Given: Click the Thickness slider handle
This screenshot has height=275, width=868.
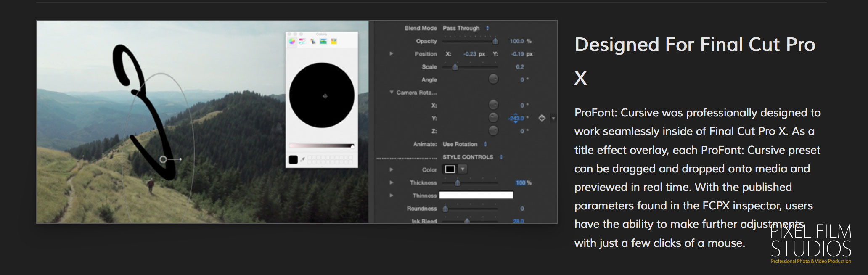Looking at the screenshot, I should 458,182.
